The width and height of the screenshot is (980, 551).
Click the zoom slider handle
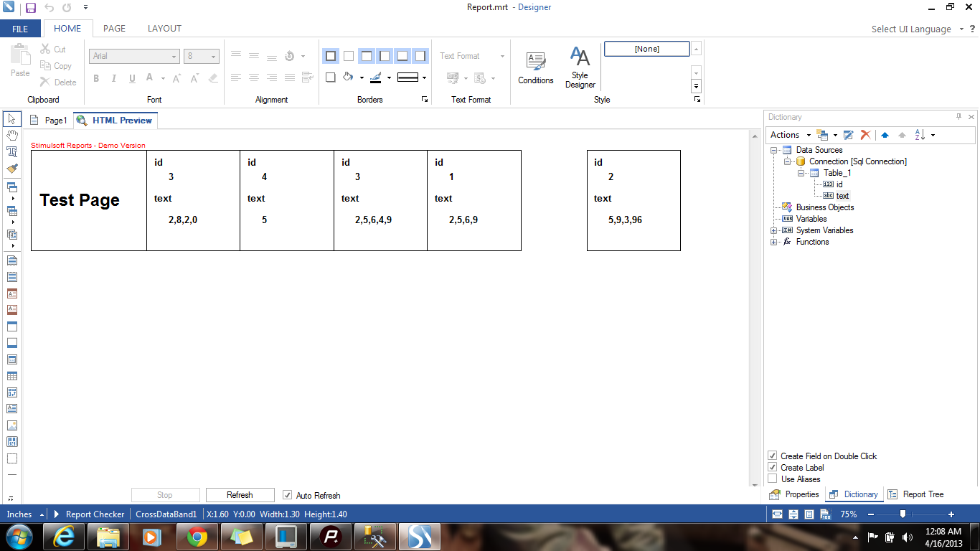point(903,514)
